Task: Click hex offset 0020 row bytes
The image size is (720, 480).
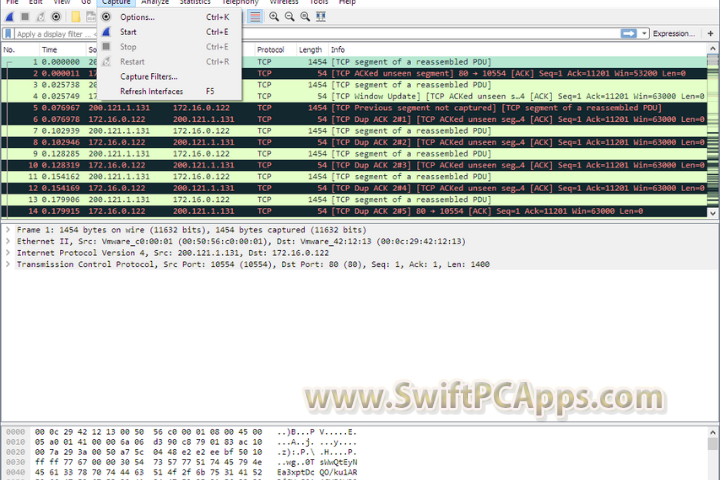Action: pyautogui.click(x=148, y=452)
